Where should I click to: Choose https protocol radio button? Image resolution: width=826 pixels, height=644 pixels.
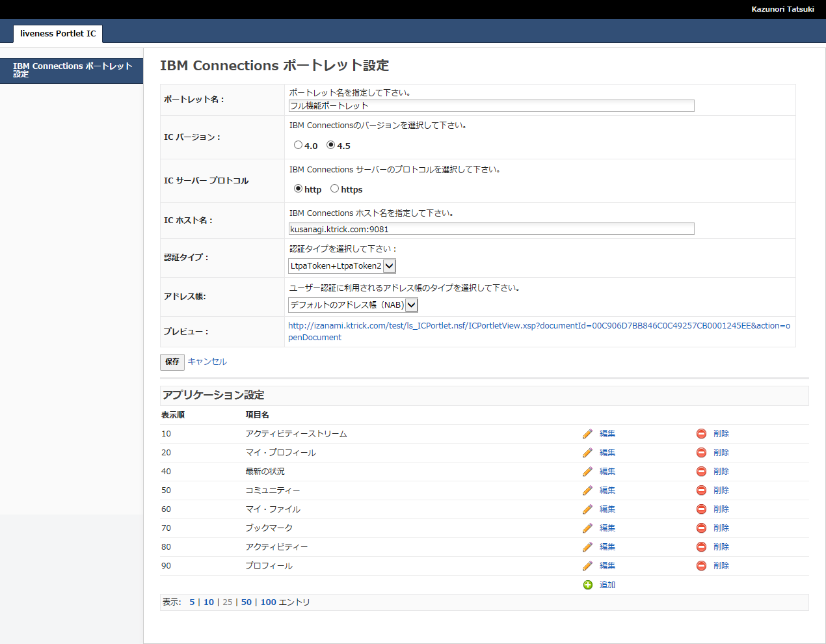(x=334, y=189)
